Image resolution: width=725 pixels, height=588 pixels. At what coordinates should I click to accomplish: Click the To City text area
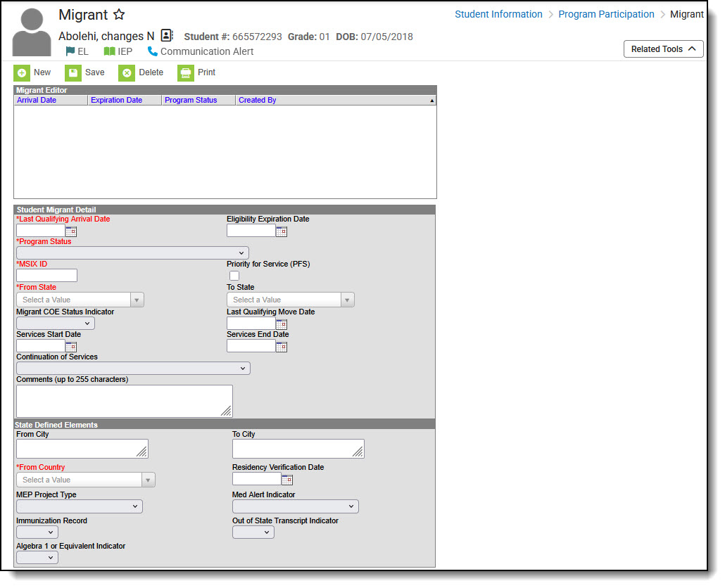pyautogui.click(x=298, y=449)
